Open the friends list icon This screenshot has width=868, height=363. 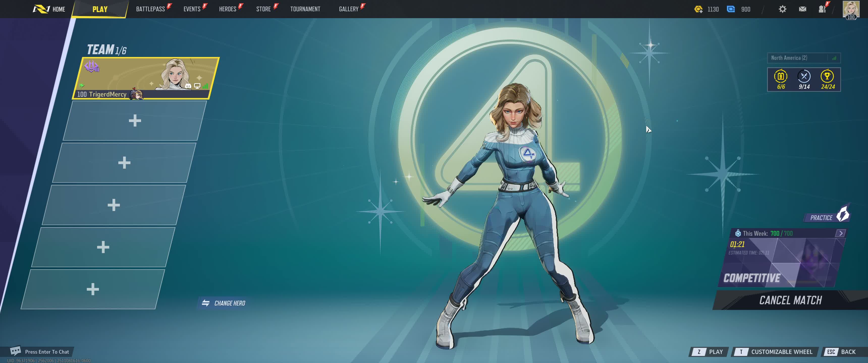click(822, 9)
